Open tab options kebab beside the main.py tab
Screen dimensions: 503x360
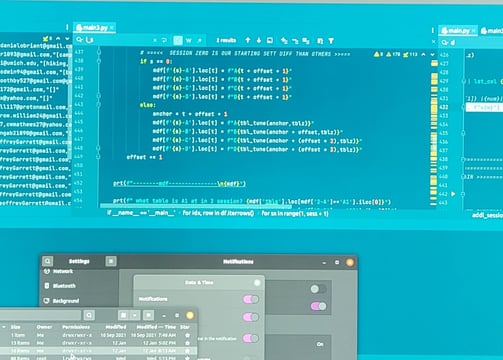432,30
